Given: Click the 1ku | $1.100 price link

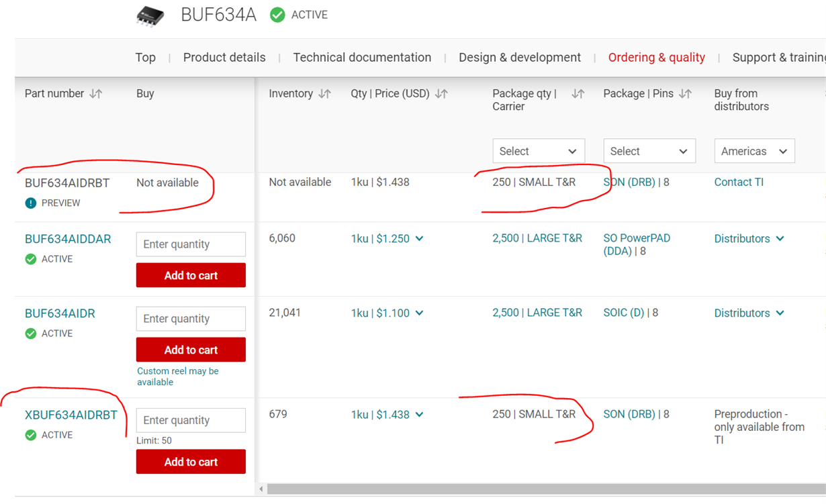Looking at the screenshot, I should 380,313.
